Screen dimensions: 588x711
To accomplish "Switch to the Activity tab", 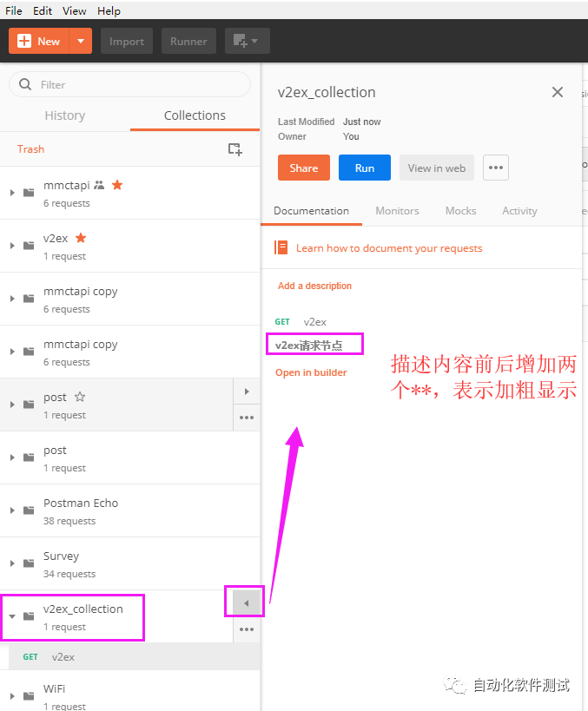I will pyautogui.click(x=519, y=211).
